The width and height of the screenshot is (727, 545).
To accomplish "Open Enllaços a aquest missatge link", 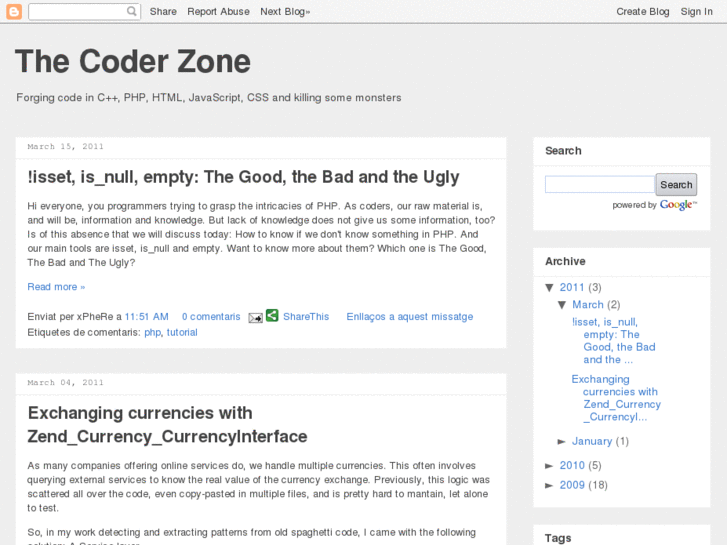I will (x=410, y=317).
